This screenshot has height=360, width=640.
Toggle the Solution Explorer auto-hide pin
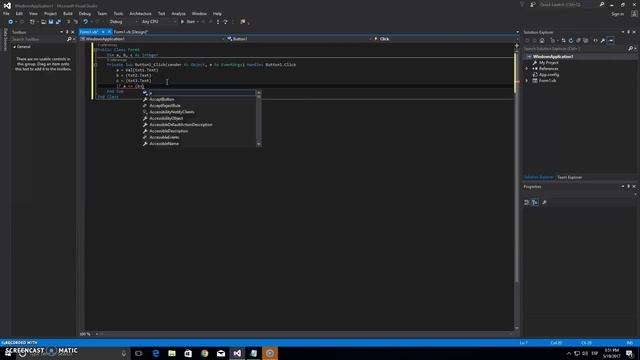click(x=629, y=32)
